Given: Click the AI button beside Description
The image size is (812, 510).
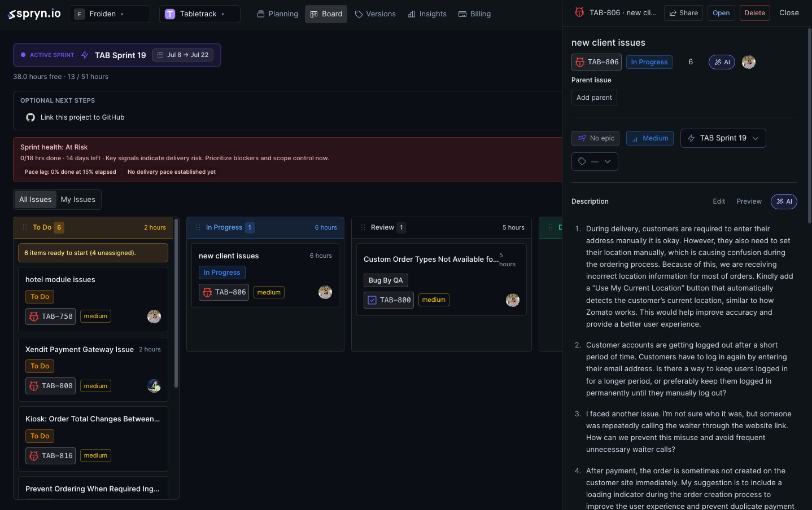Looking at the screenshot, I should [784, 201].
